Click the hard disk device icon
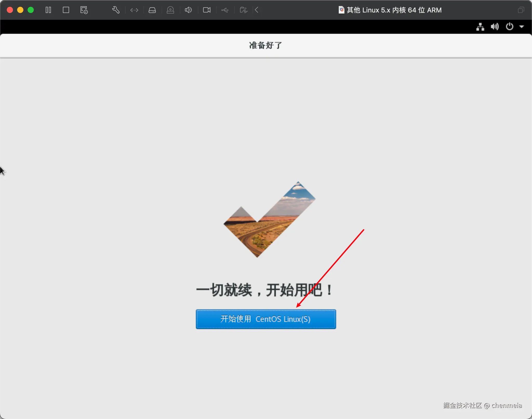 152,10
